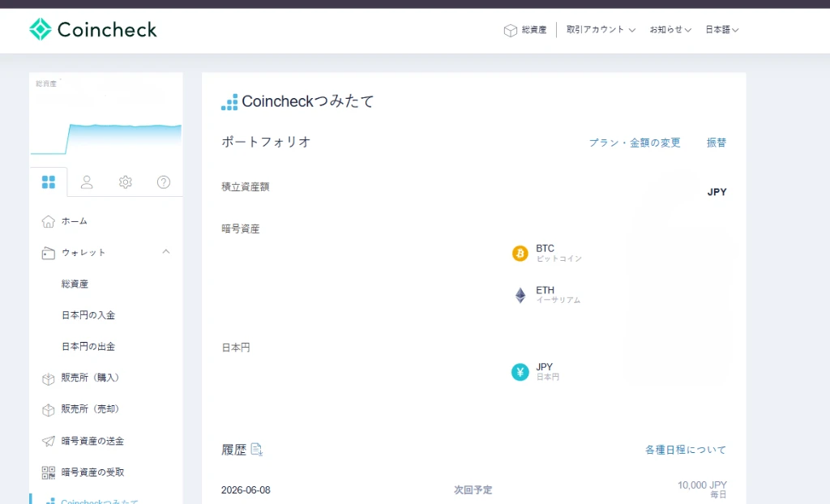Open the 総資産 cube icon in header
The height and width of the screenshot is (504, 830).
511,30
